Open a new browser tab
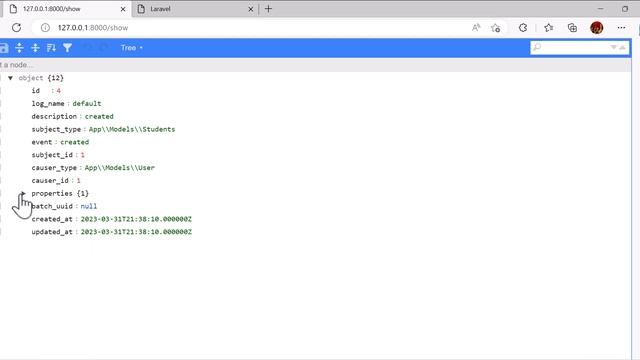The width and height of the screenshot is (640, 360). [x=268, y=9]
